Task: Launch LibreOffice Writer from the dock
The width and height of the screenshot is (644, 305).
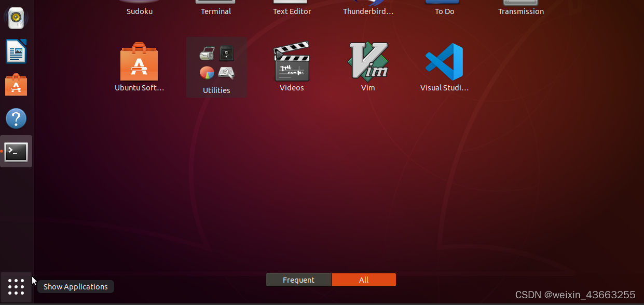Action: [x=16, y=51]
